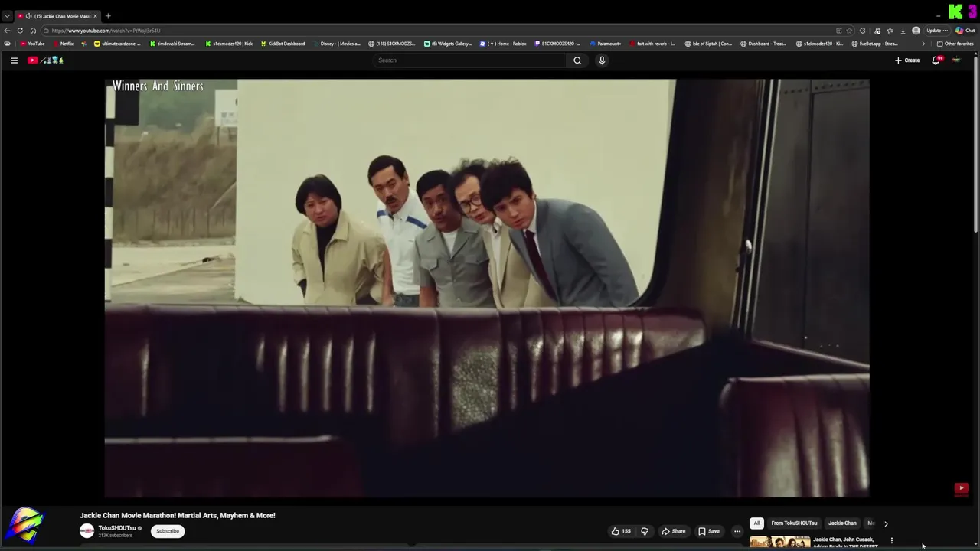Viewport: 980px width, 551px height.
Task: Dislike the video with thumbs down
Action: click(x=645, y=531)
